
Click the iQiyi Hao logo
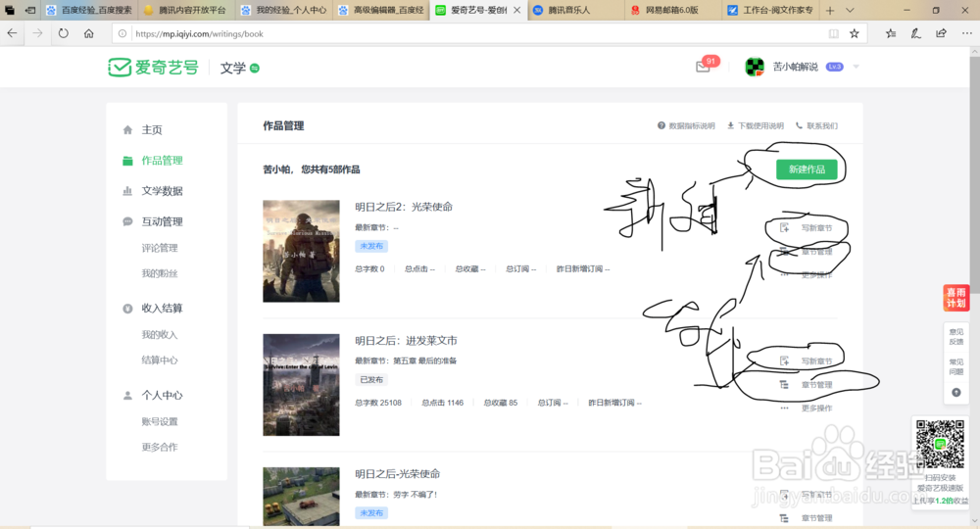point(153,68)
